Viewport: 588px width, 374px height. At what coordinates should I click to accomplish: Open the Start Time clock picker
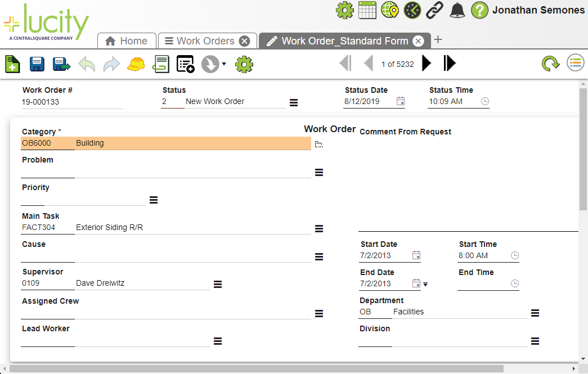[x=515, y=255]
